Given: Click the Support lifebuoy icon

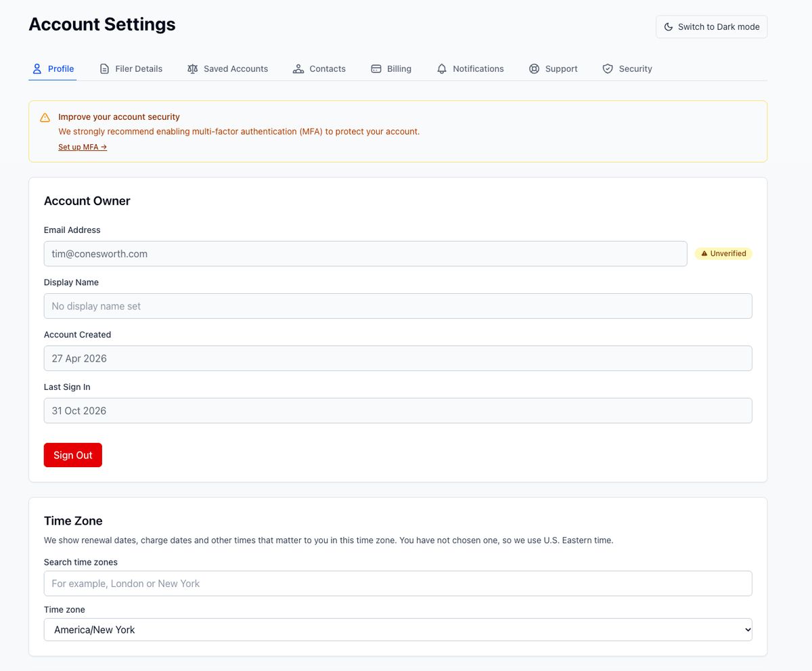Looking at the screenshot, I should 534,68.
